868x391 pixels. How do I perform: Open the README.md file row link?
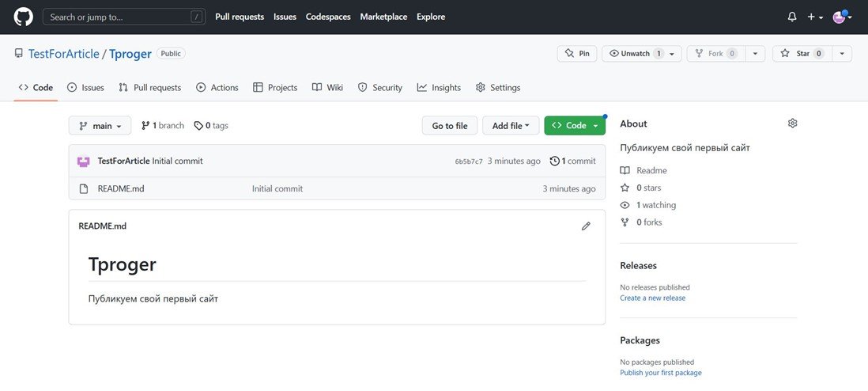tap(121, 188)
